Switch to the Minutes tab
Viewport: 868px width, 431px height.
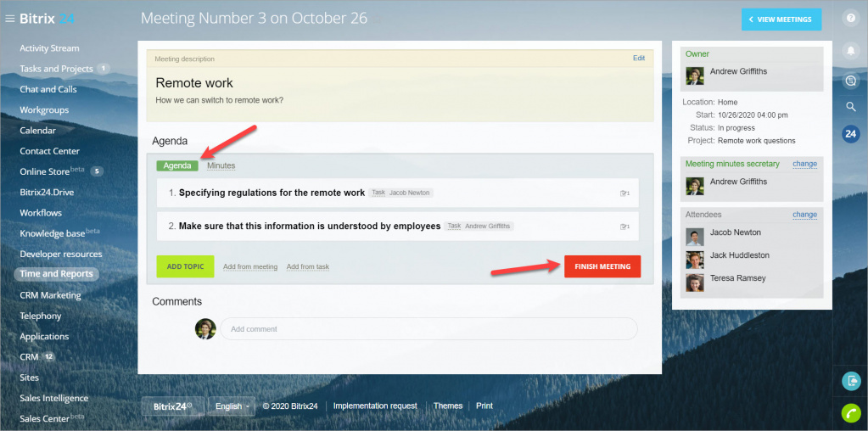221,165
